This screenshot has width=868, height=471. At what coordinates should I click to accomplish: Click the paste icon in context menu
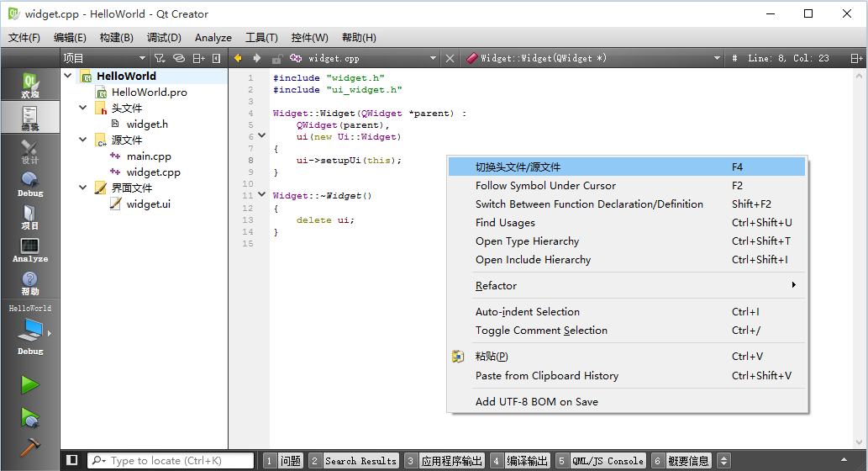coord(458,357)
